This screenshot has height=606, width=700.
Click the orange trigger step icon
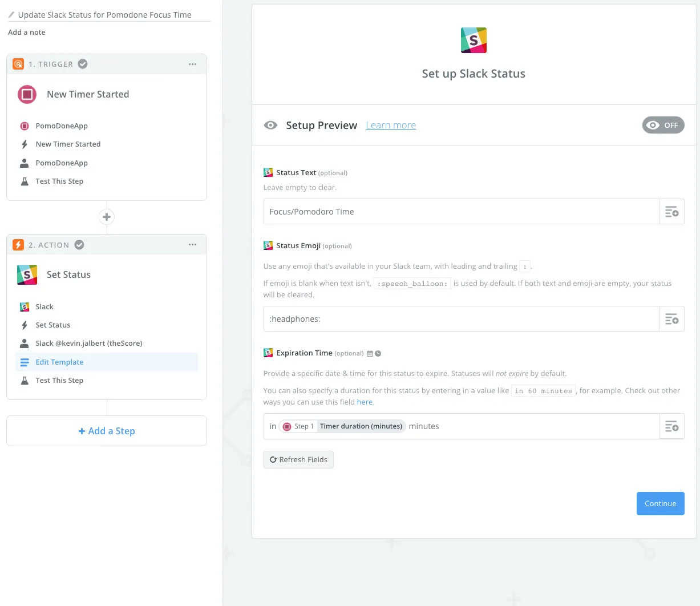tap(18, 64)
